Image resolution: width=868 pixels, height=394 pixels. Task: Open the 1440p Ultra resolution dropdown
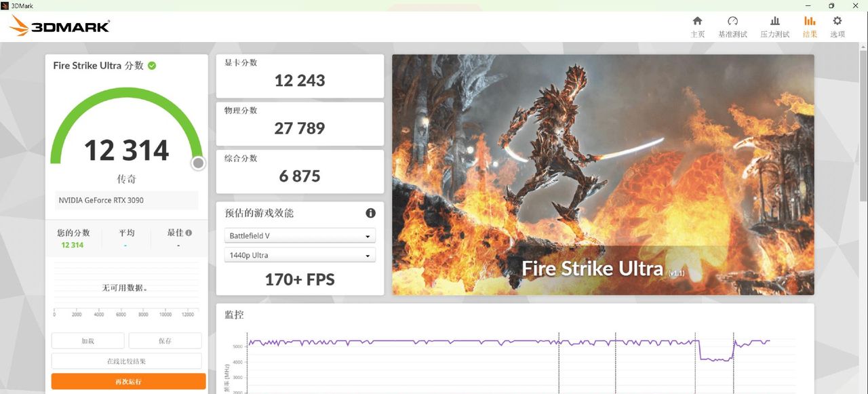pyautogui.click(x=300, y=255)
